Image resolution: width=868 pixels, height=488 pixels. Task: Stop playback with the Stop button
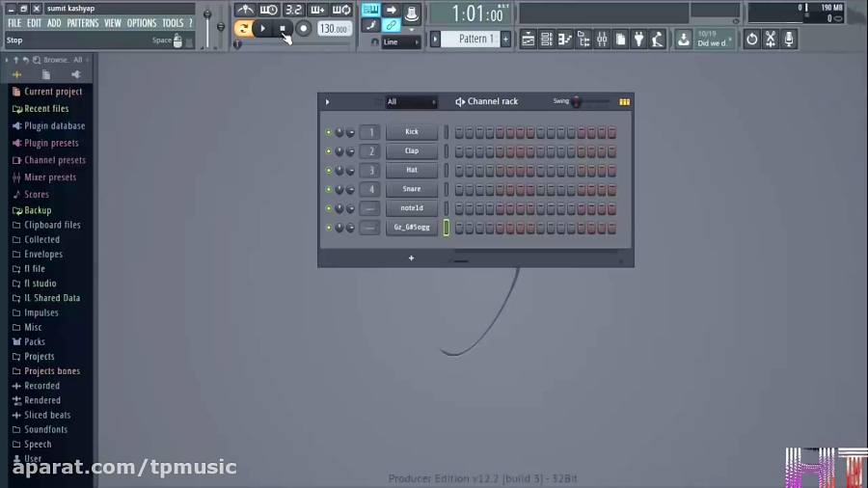pyautogui.click(x=283, y=28)
